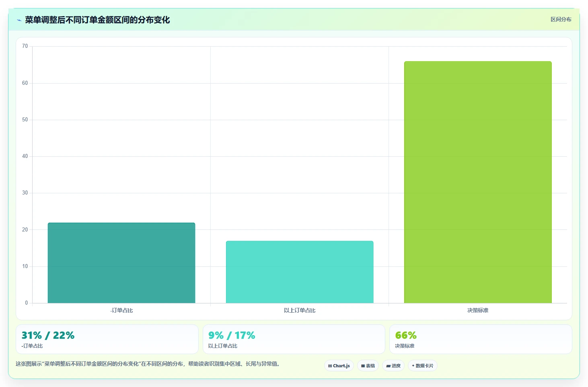Click the y-axis value 60

coord(25,83)
